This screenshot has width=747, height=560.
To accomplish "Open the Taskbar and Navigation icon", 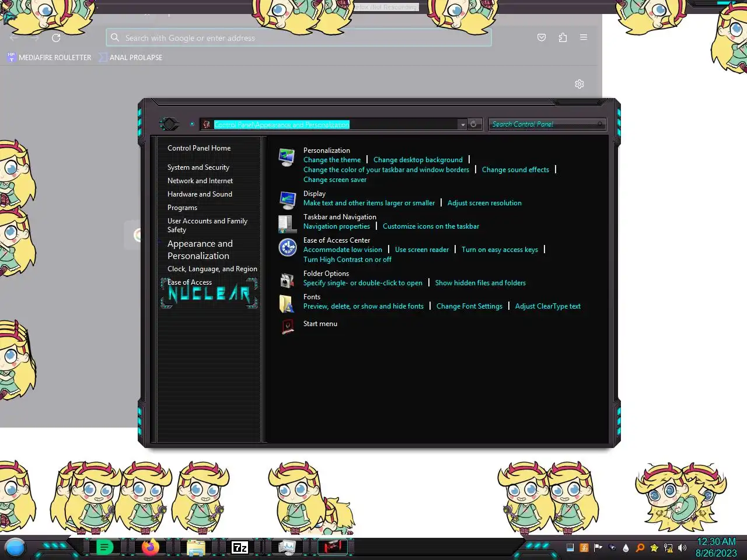I will click(x=287, y=223).
